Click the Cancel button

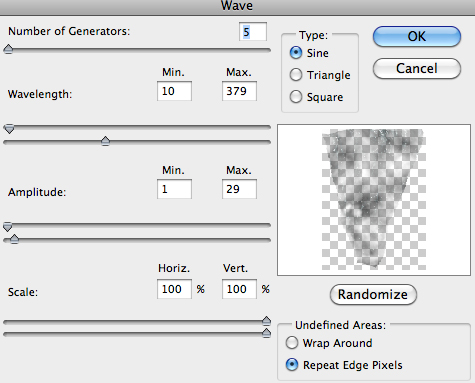417,68
